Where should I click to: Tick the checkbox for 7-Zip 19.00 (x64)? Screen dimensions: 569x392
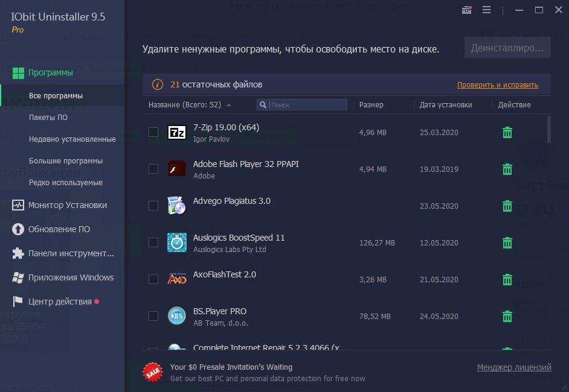[153, 132]
